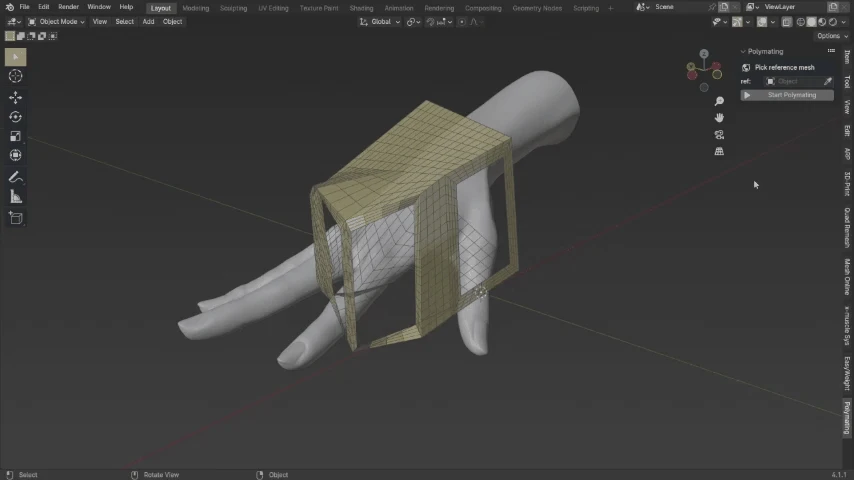Click the ViewLayer name field
854x480 pixels.
click(794, 7)
